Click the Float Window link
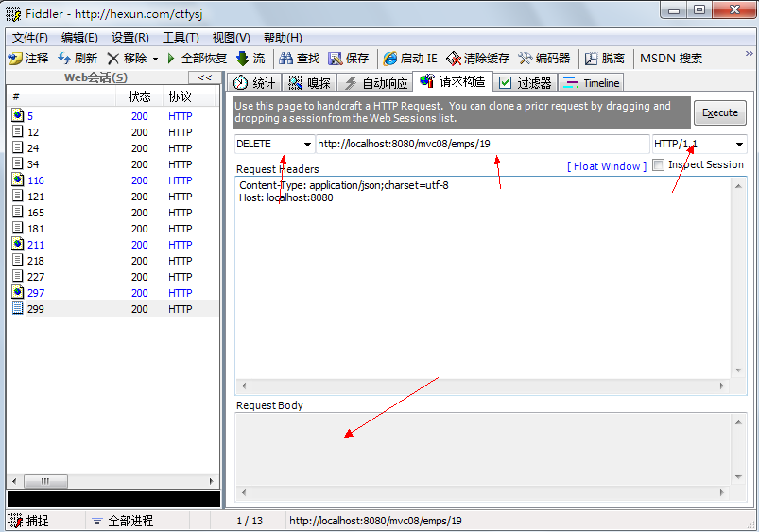759x532 pixels. [607, 166]
